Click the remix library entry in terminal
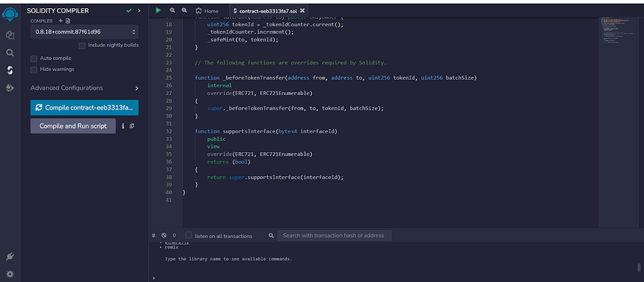This screenshot has width=644, height=282. 172,247
